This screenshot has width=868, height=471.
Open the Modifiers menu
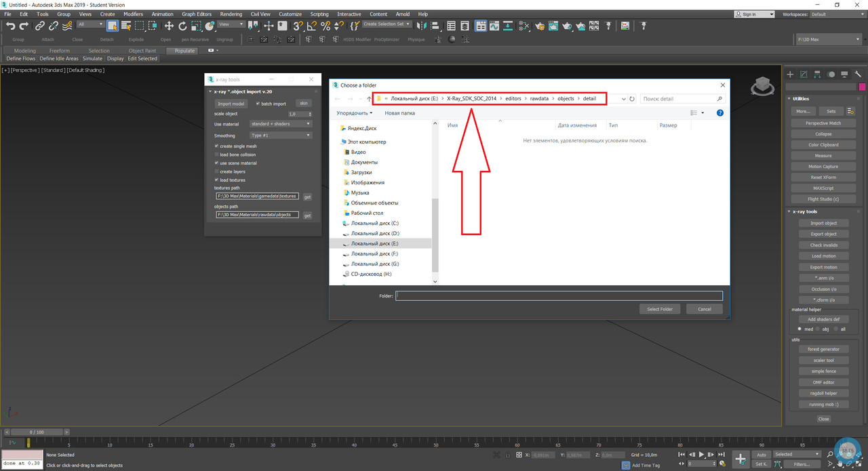tap(133, 14)
